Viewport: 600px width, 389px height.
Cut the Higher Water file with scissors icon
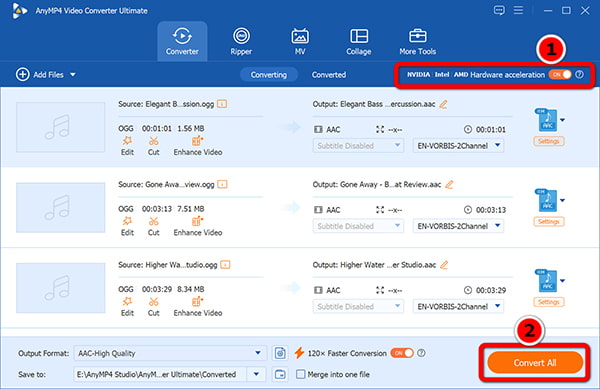coord(153,306)
